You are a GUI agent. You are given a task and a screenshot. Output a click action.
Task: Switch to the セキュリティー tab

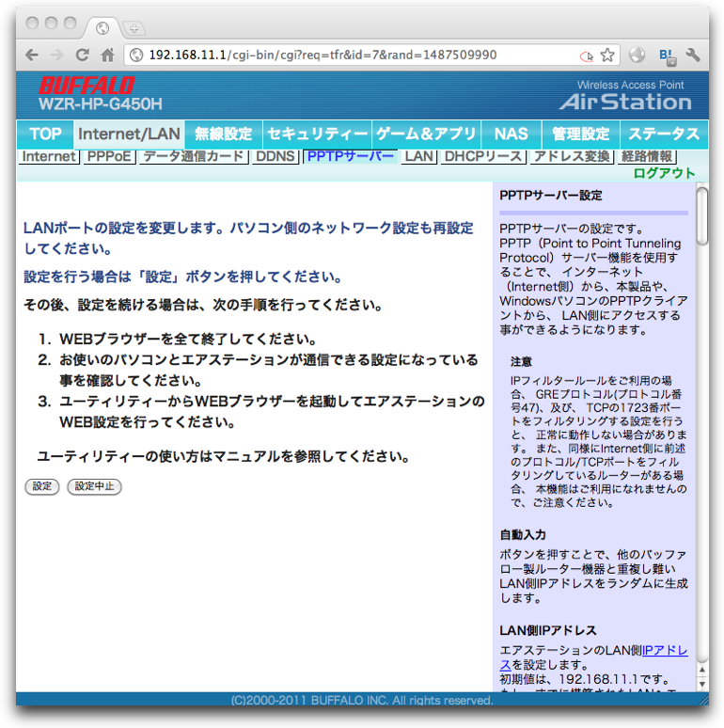coord(317,135)
